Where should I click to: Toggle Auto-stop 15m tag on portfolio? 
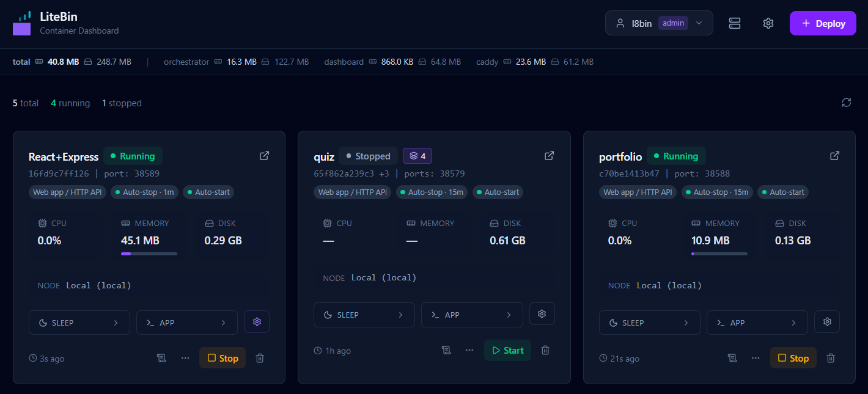717,192
